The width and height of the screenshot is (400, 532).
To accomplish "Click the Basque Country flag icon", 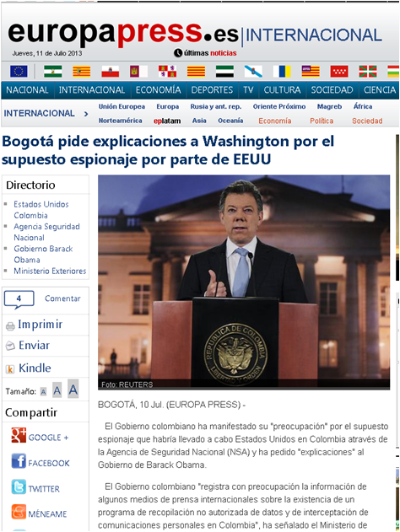I will pyautogui.click(x=368, y=72).
